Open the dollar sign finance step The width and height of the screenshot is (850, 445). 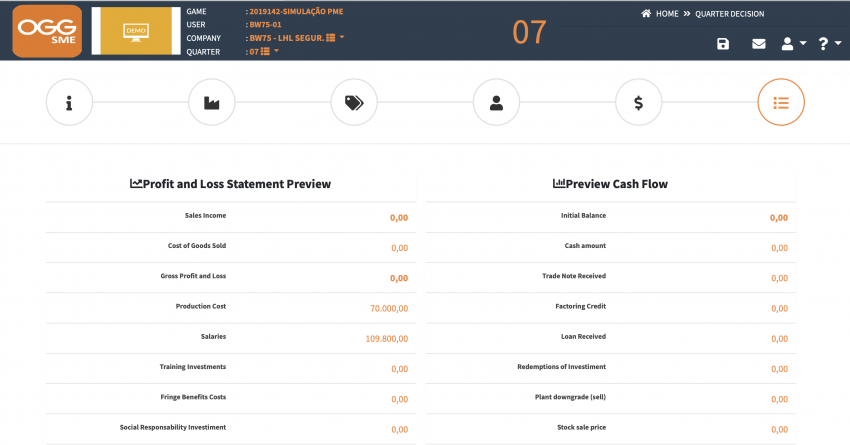(639, 102)
